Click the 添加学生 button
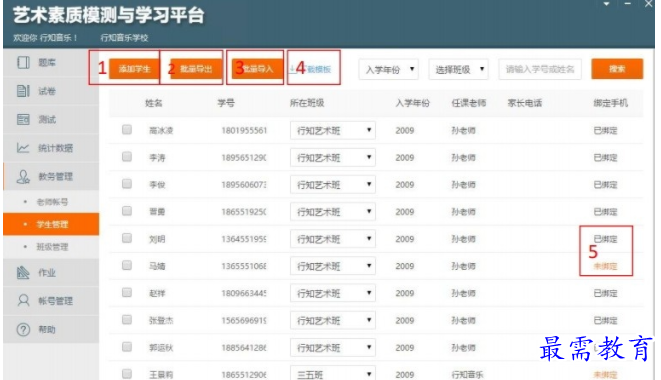 click(134, 69)
